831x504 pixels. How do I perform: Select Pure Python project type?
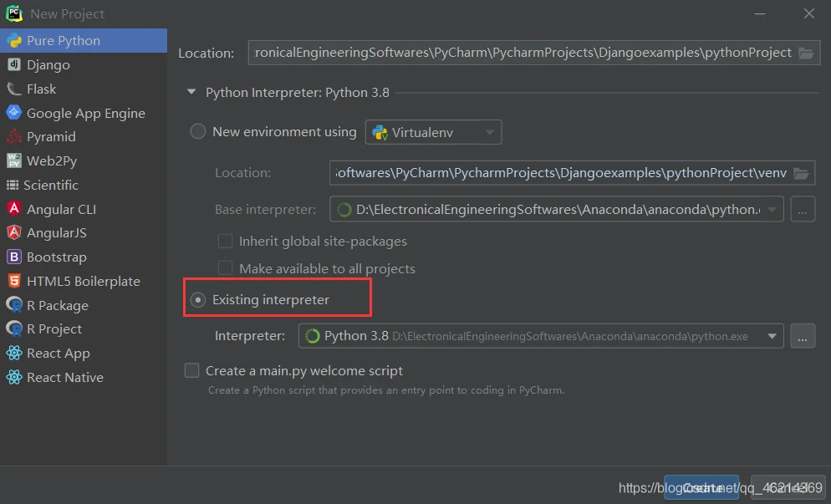point(84,41)
